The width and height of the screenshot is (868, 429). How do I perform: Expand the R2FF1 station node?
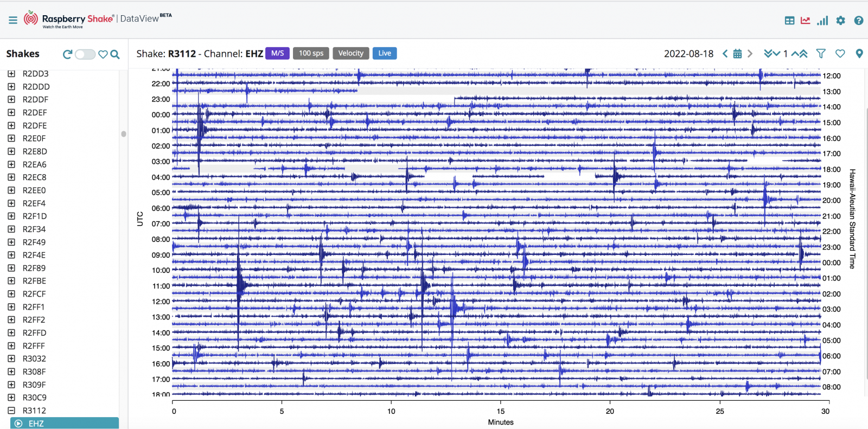pos(11,307)
